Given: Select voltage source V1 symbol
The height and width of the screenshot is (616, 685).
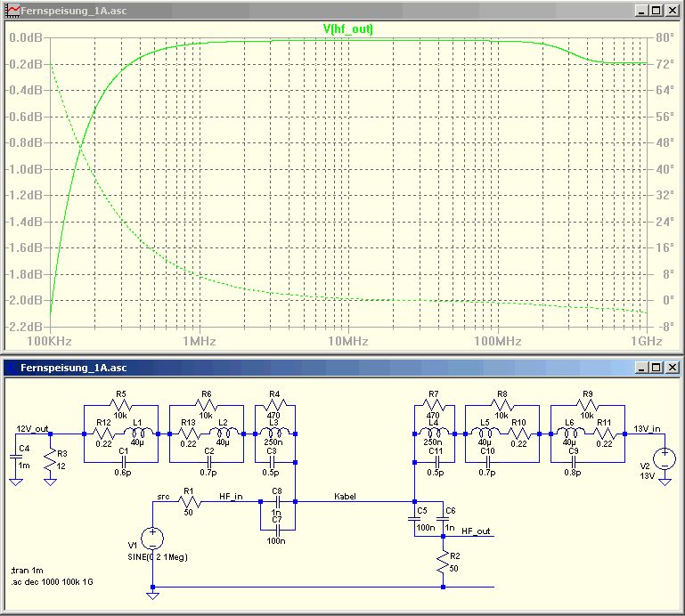Looking at the screenshot, I should pyautogui.click(x=153, y=537).
